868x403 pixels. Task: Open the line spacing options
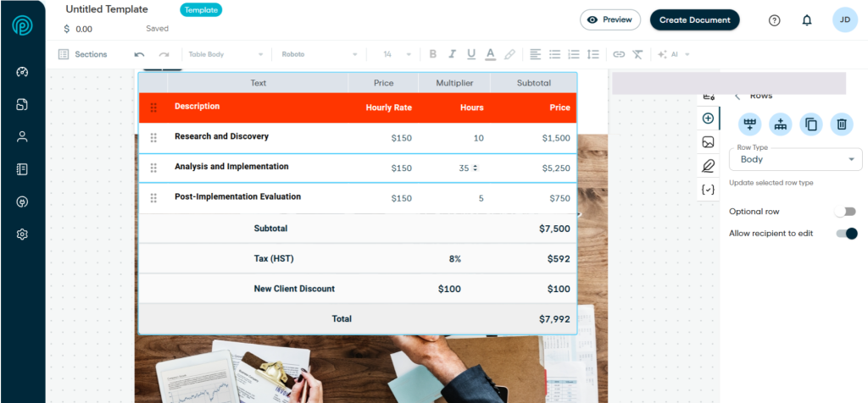tap(593, 54)
